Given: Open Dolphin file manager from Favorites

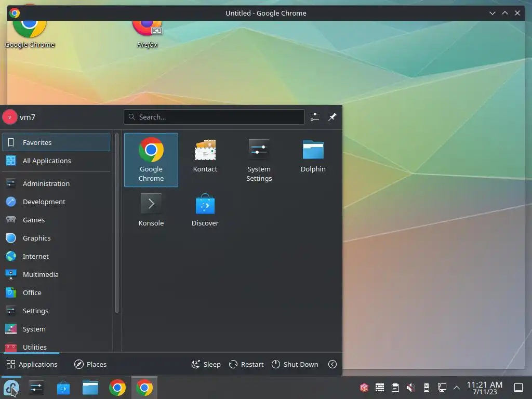Looking at the screenshot, I should [x=313, y=156].
